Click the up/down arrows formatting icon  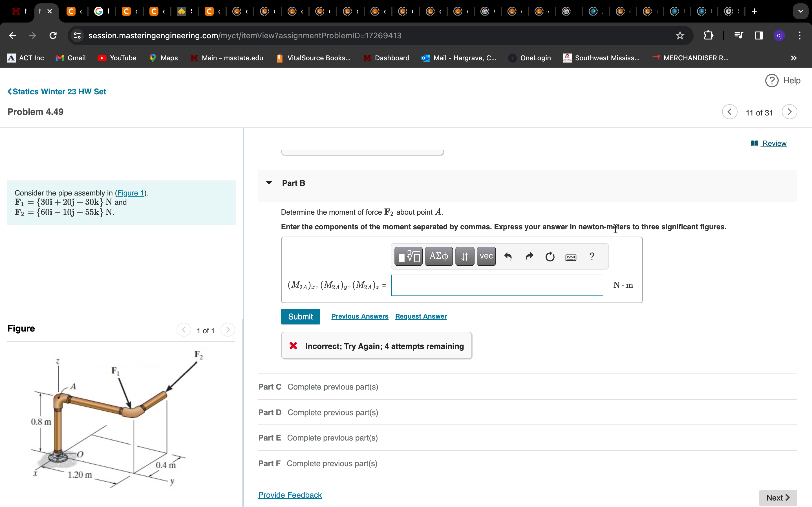tap(464, 256)
